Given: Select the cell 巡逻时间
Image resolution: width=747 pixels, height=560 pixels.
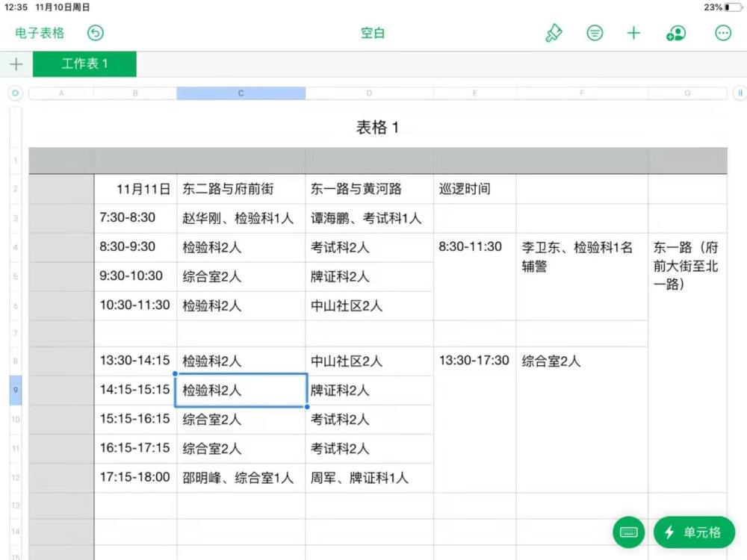Looking at the screenshot, I should 474,189.
